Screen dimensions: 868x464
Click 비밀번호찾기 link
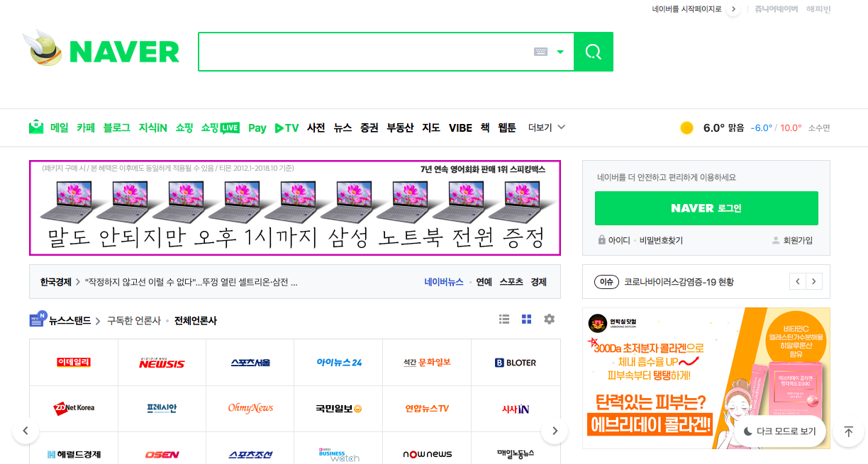pos(661,240)
